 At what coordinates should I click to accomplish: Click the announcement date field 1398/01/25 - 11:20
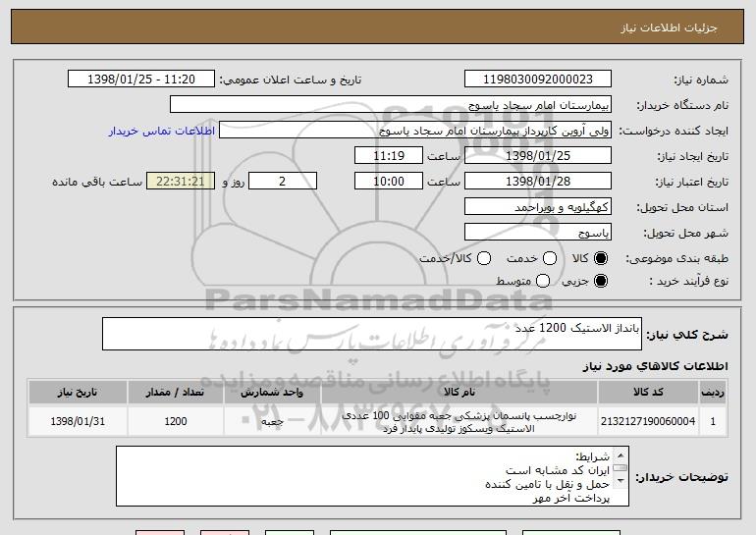141,80
